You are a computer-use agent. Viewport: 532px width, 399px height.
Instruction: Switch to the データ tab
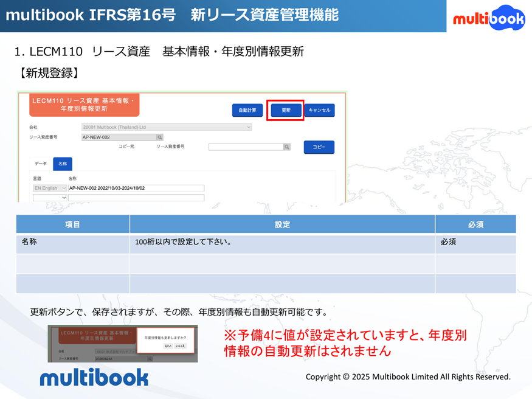click(x=41, y=164)
